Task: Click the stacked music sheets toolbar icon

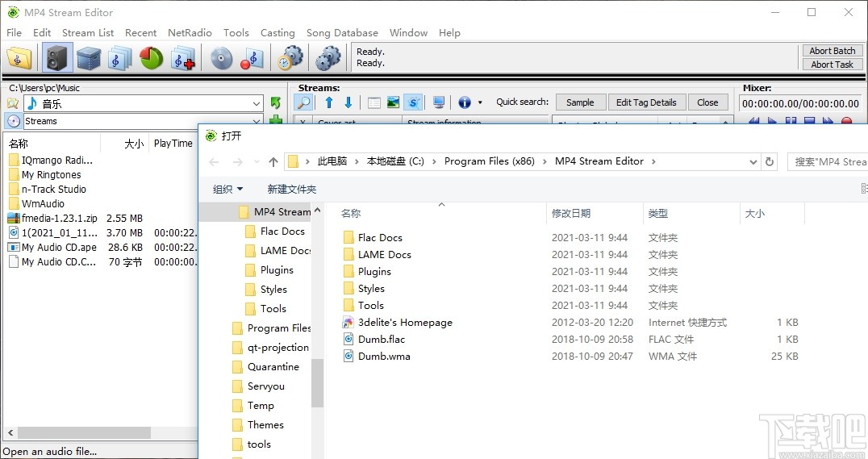Action: pyautogui.click(x=119, y=57)
